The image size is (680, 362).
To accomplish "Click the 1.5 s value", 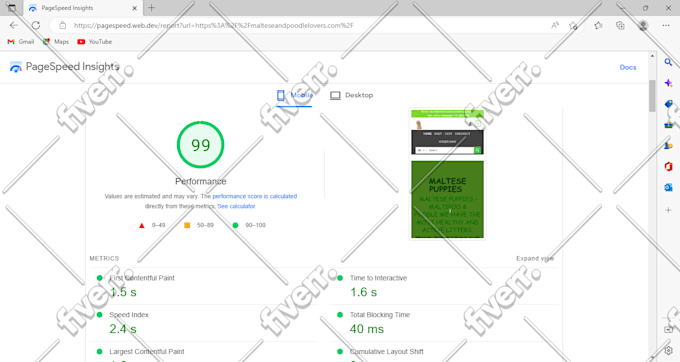I will 123,292.
